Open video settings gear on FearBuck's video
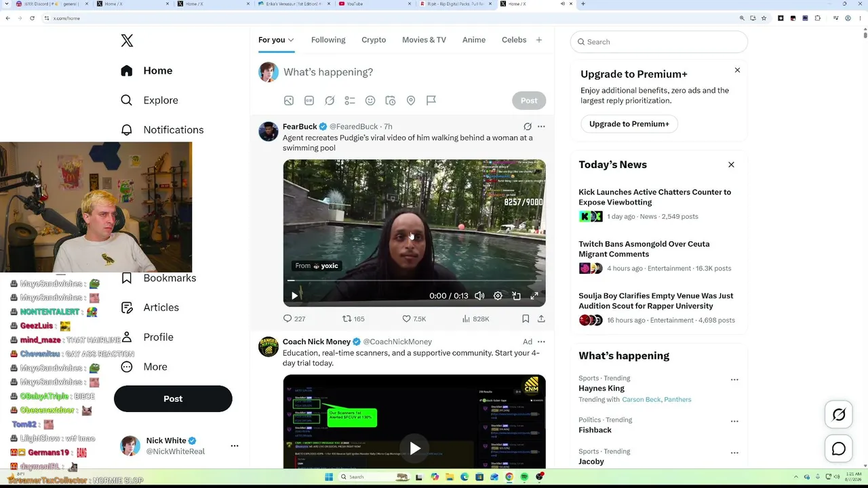Image resolution: width=868 pixels, height=488 pixels. coord(498,296)
